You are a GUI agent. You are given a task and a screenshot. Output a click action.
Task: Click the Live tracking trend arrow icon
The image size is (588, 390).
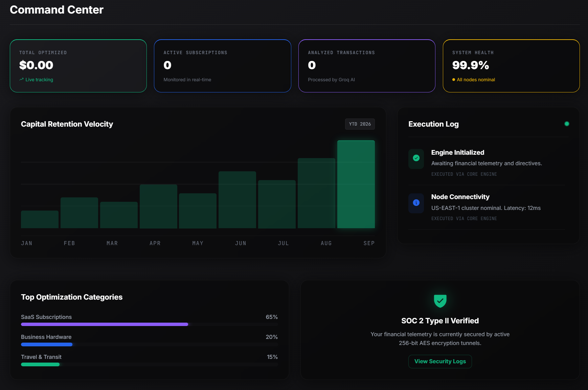click(x=21, y=80)
